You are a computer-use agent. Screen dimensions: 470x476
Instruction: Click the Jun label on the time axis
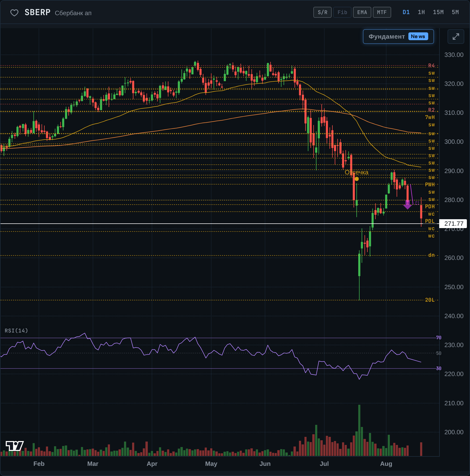(265, 464)
